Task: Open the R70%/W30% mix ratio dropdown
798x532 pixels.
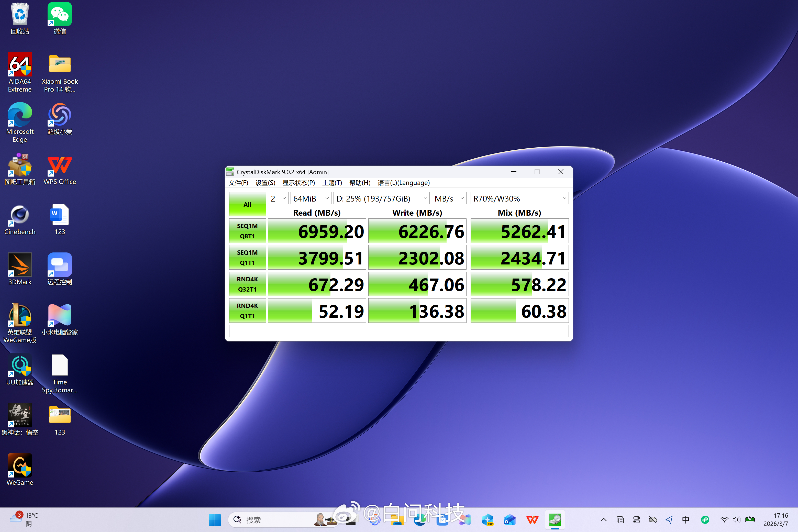Action: pos(519,198)
